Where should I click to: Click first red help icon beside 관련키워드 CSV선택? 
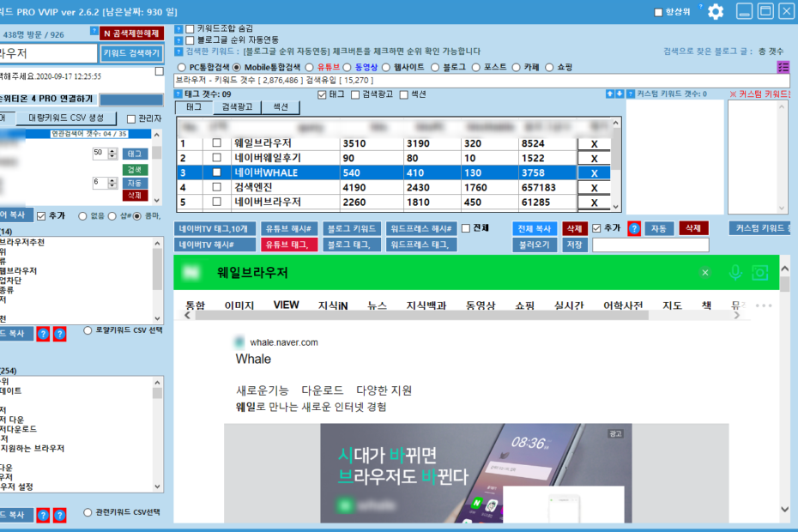[43, 515]
